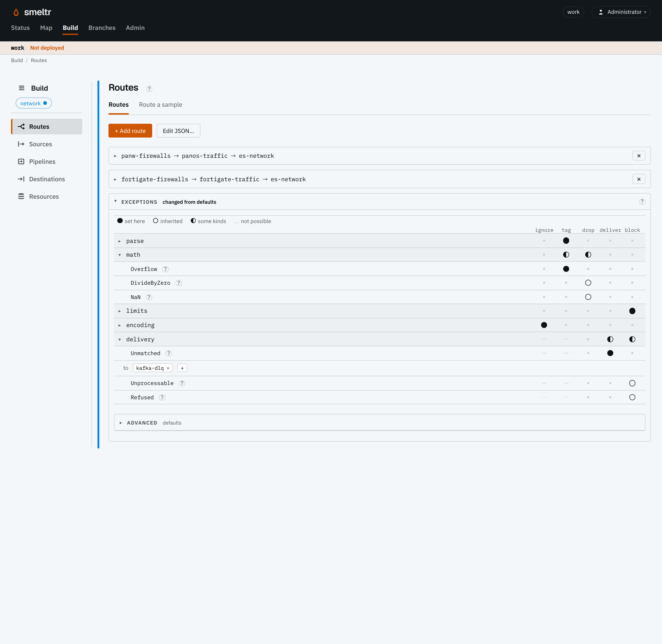This screenshot has width=662, height=644.
Task: Toggle the tag action for parse row
Action: 566,241
